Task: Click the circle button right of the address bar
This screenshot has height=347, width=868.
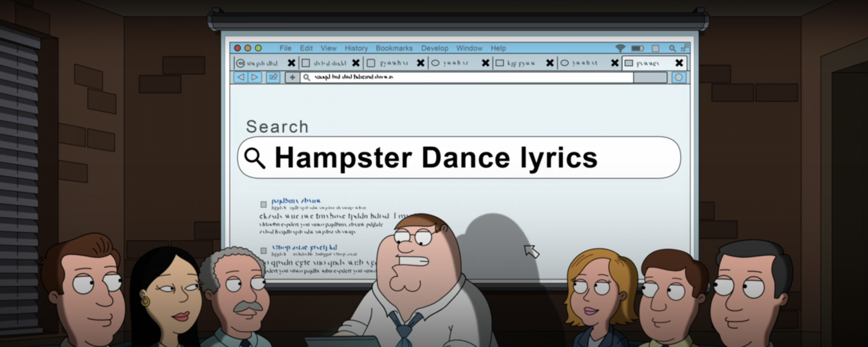Action: click(x=679, y=78)
